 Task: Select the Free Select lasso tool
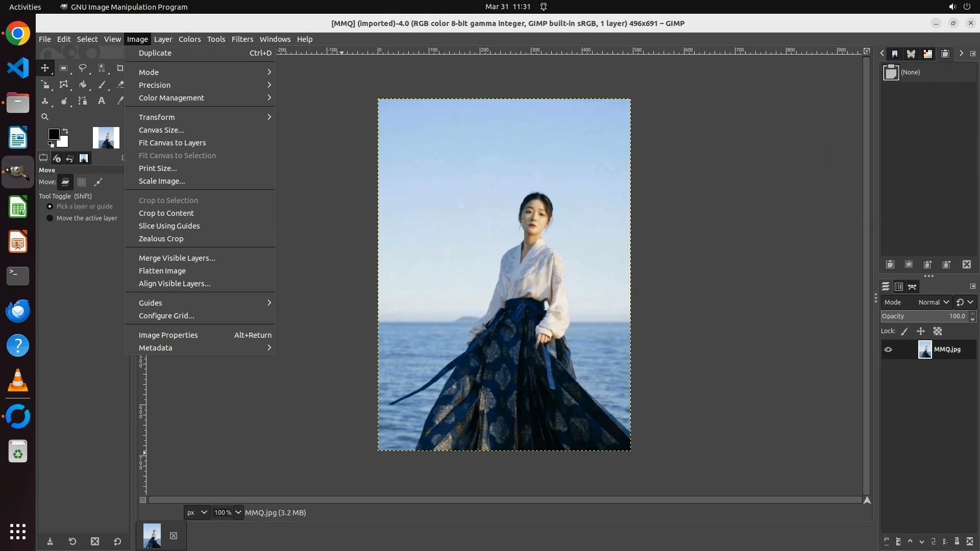click(x=82, y=68)
